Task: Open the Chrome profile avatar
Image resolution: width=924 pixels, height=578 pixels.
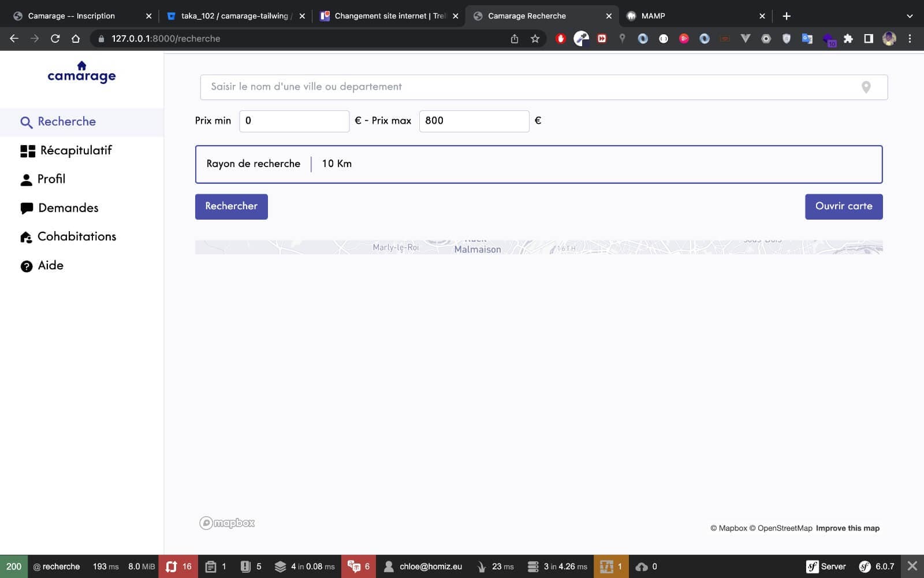Action: coord(889,39)
